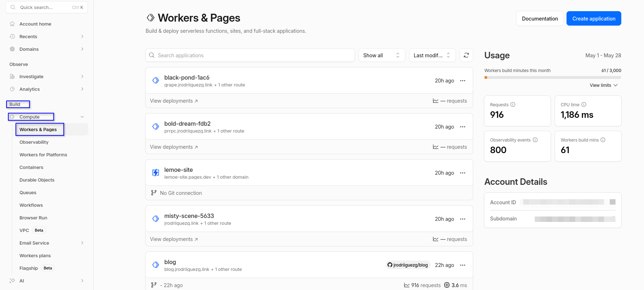The width and height of the screenshot is (644, 290).
Task: Open the Show all filter dropdown
Action: coord(382,55)
